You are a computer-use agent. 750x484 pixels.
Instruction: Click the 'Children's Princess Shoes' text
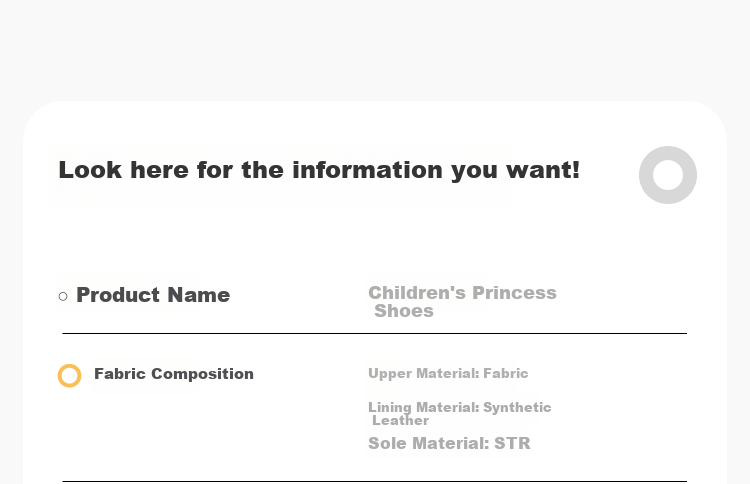pyautogui.click(x=462, y=302)
